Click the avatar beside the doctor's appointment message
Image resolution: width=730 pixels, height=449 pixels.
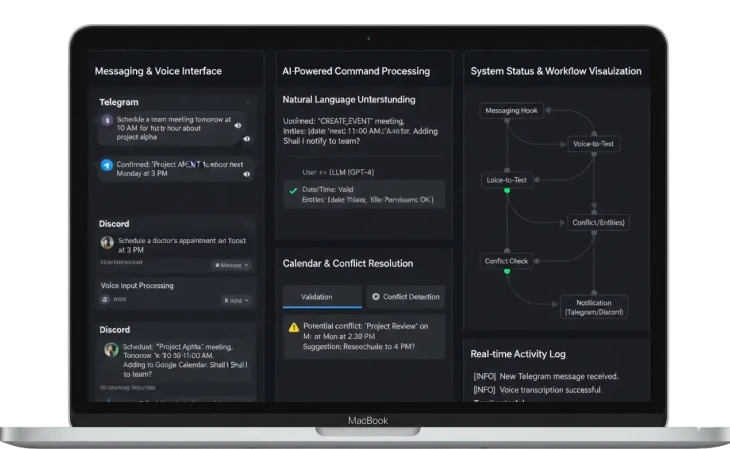click(107, 242)
